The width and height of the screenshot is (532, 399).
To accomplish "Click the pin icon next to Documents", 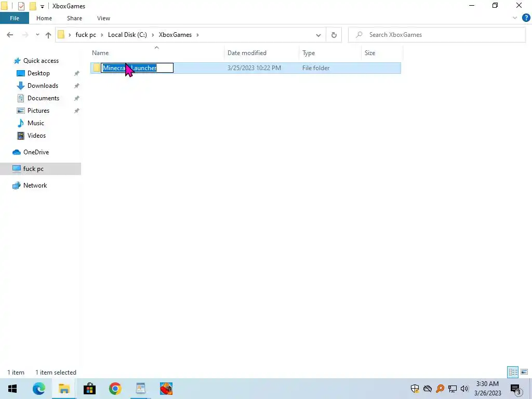I will coord(77,98).
